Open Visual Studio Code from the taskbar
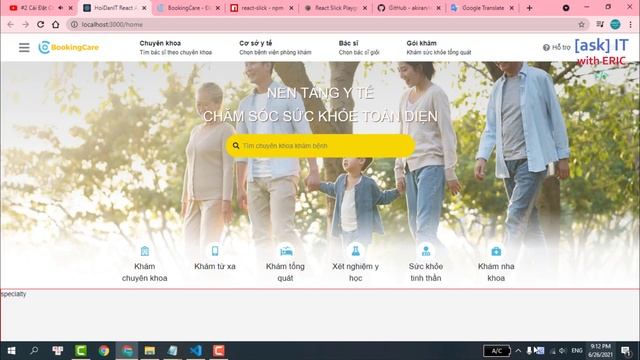This screenshot has width=640, height=360. pyautogui.click(x=196, y=351)
